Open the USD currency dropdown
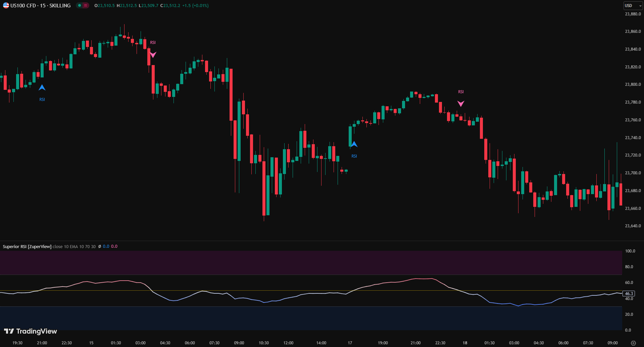 [x=633, y=5]
